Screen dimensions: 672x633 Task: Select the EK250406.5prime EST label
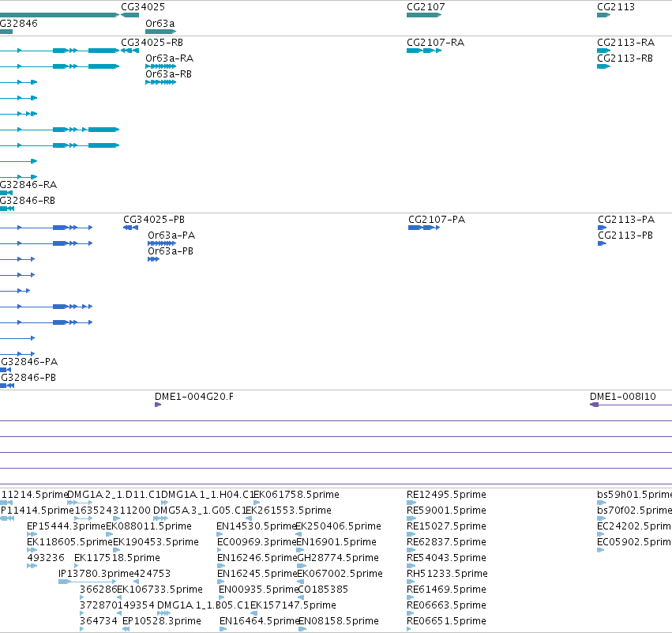coord(338,526)
